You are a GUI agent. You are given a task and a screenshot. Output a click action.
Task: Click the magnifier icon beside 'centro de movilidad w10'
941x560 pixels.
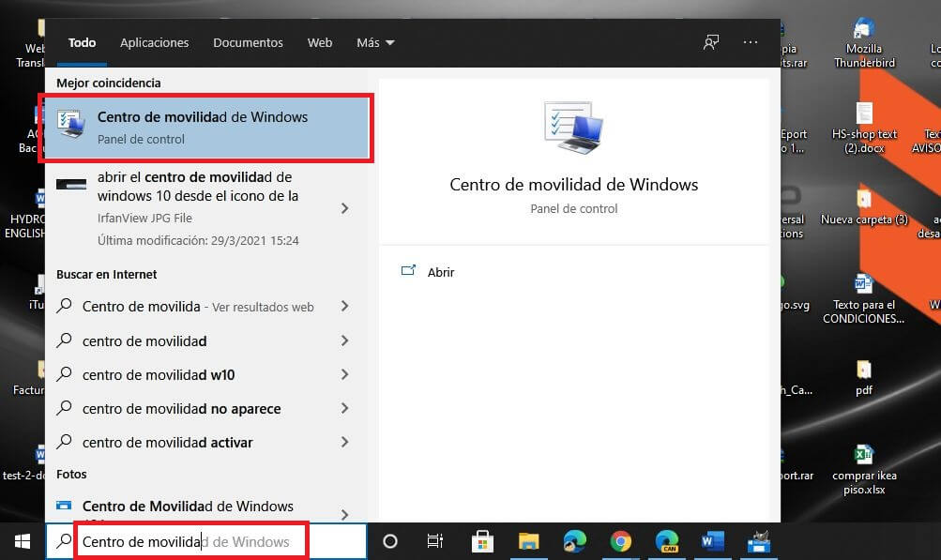pyautogui.click(x=64, y=374)
